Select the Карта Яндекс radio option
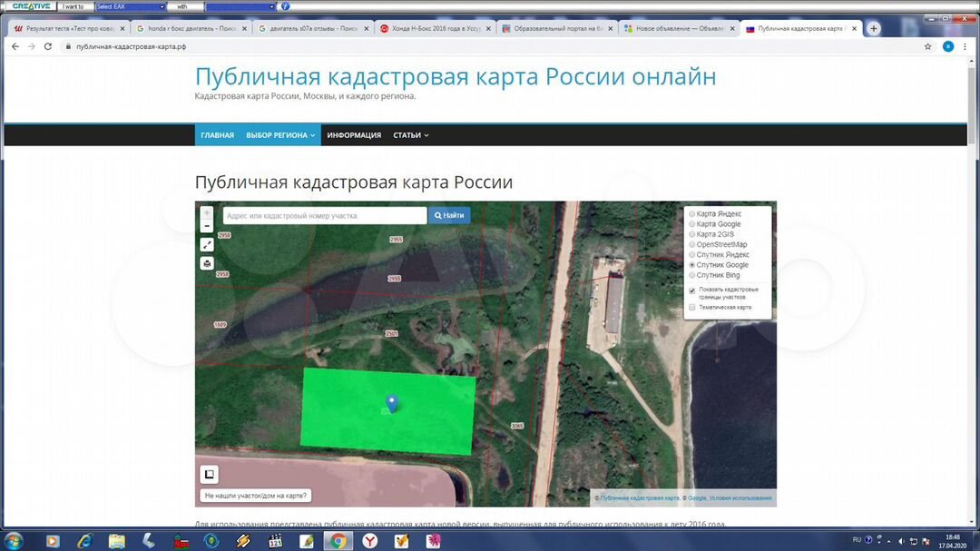The image size is (980, 551). pos(692,214)
